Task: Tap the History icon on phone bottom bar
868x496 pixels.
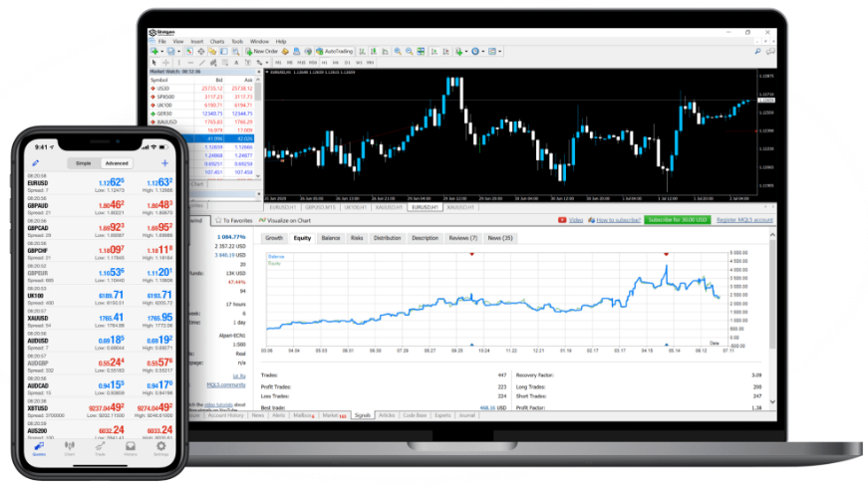Action: (131, 448)
